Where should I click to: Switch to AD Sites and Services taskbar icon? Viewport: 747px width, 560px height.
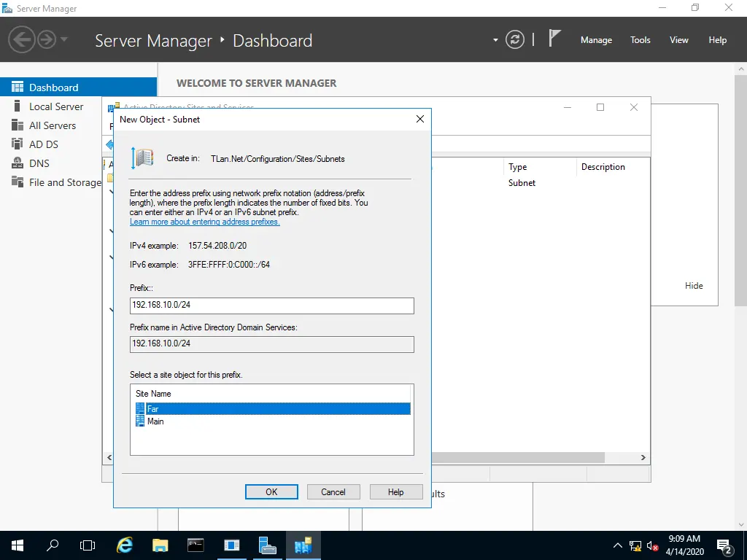tap(303, 545)
